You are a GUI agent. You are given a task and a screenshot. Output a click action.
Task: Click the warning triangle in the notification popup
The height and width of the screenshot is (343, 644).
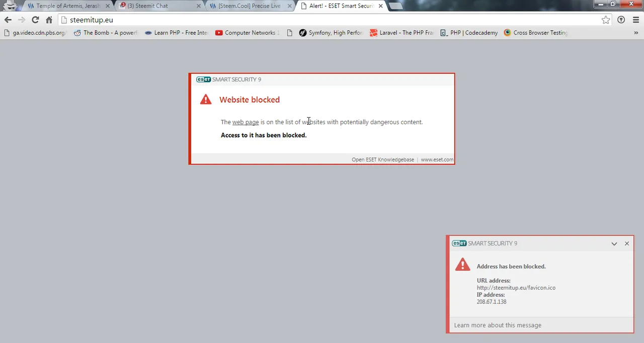tap(463, 265)
